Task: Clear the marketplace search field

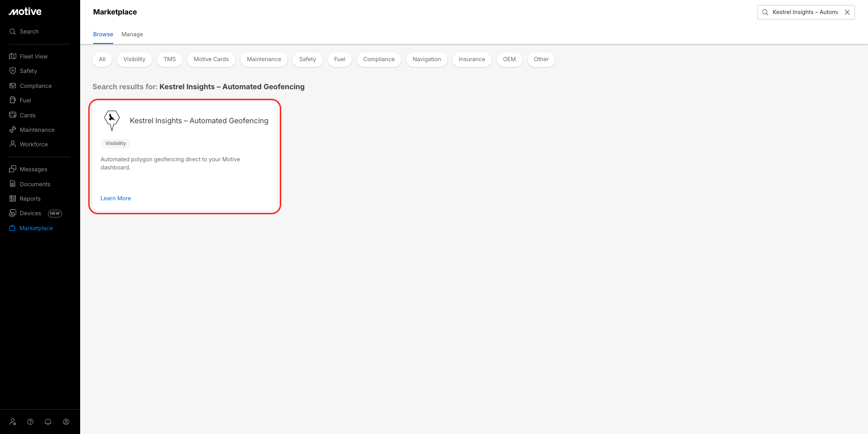Action: tap(847, 12)
